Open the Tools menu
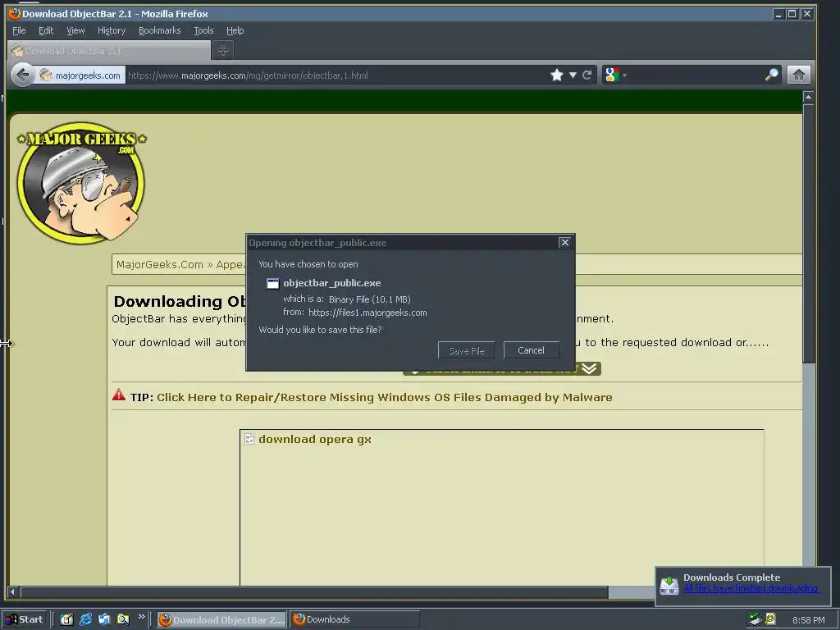This screenshot has width=840, height=630. 203,30
